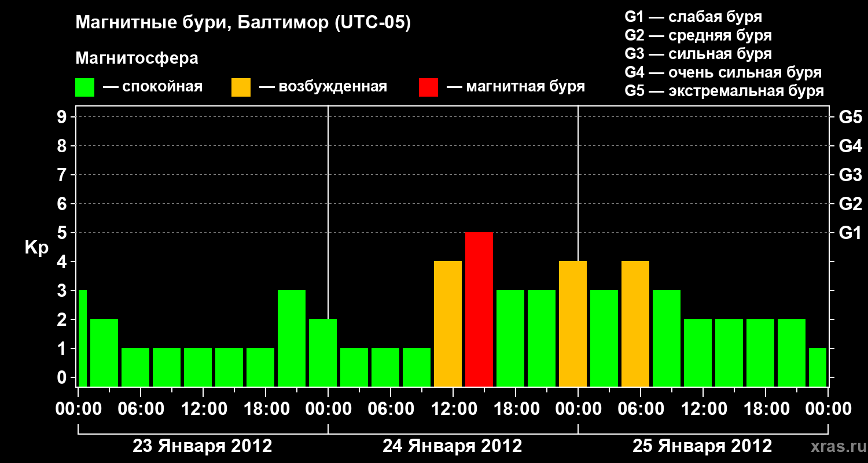
Task: Click the '18:00' time label above 23 Января
Action: coord(266,409)
